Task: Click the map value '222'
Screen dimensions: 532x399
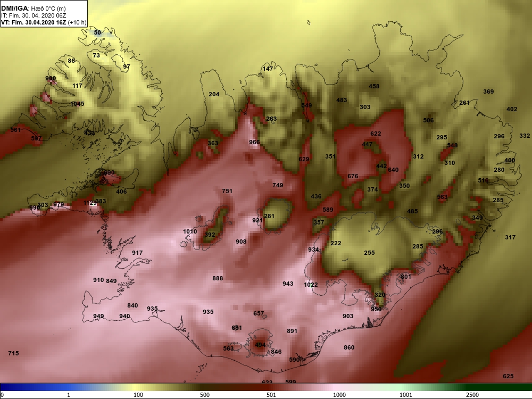Action: [336, 243]
